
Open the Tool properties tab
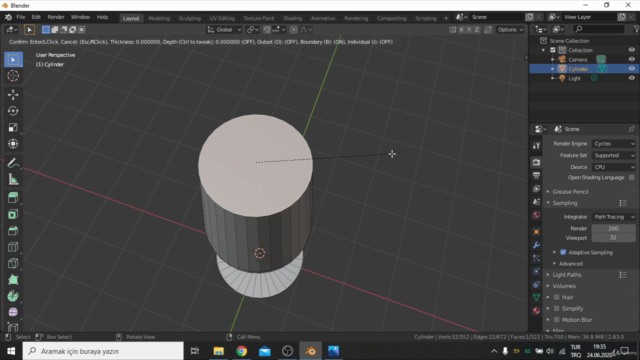[536, 146]
